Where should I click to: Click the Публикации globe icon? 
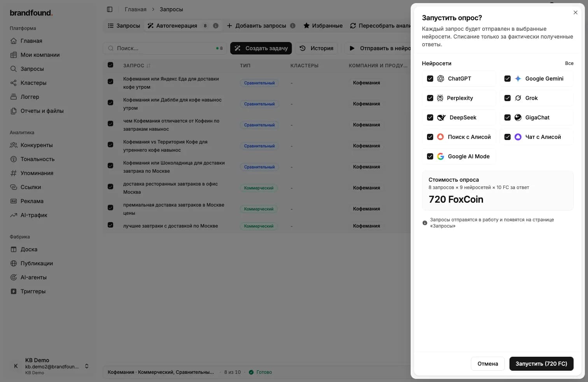pyautogui.click(x=14, y=263)
